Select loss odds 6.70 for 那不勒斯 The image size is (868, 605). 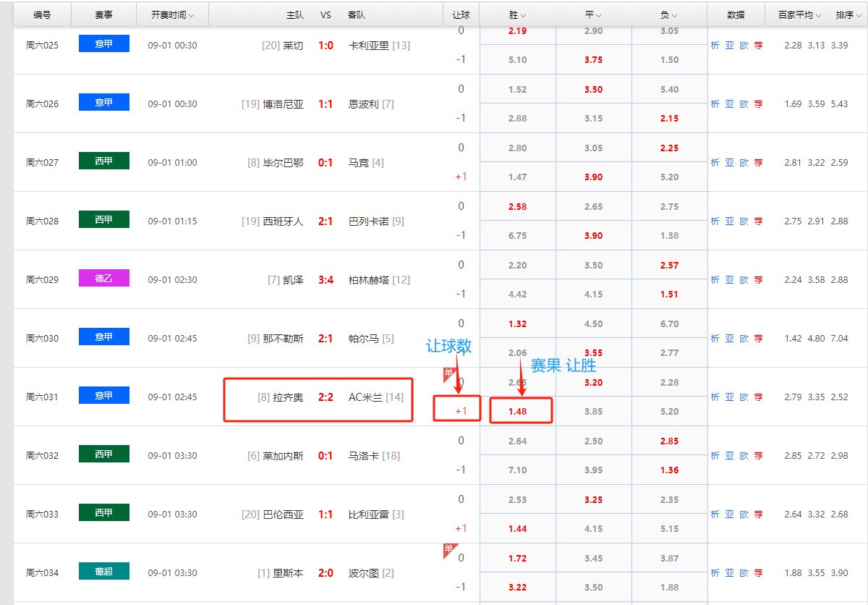(669, 323)
